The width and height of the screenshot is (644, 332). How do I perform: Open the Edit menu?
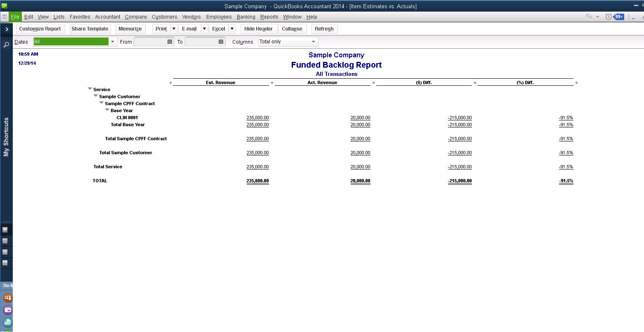tap(29, 17)
